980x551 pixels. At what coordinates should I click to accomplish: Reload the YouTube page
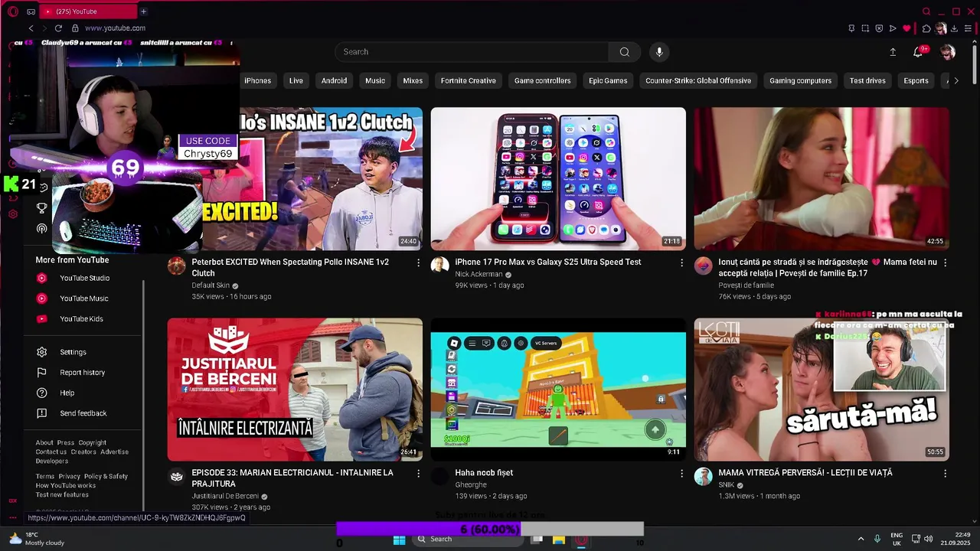coord(58,28)
